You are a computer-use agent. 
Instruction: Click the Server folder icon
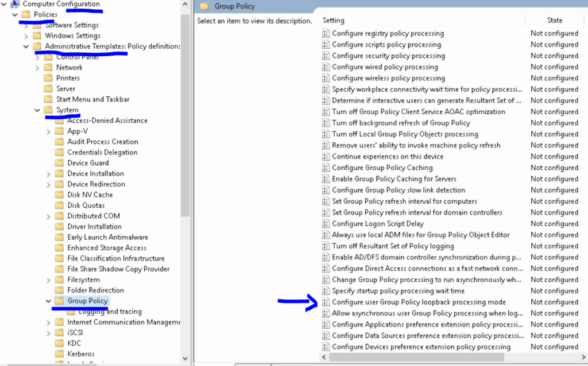[x=48, y=89]
